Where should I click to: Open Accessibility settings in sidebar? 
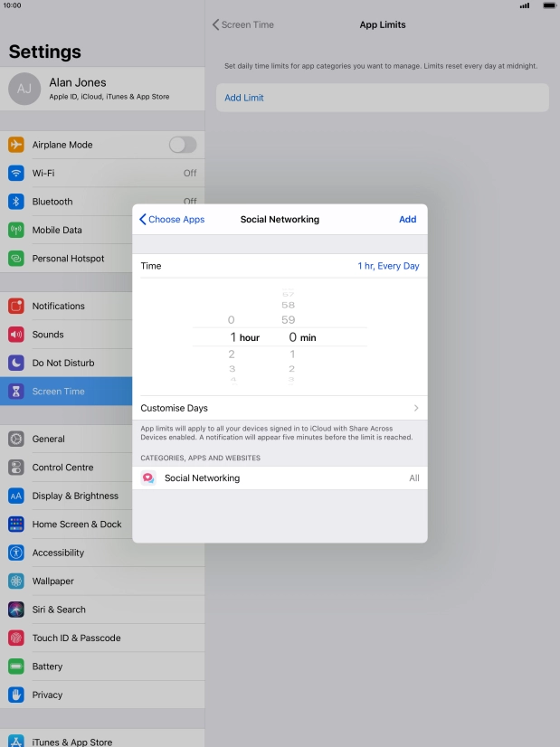[x=58, y=553]
